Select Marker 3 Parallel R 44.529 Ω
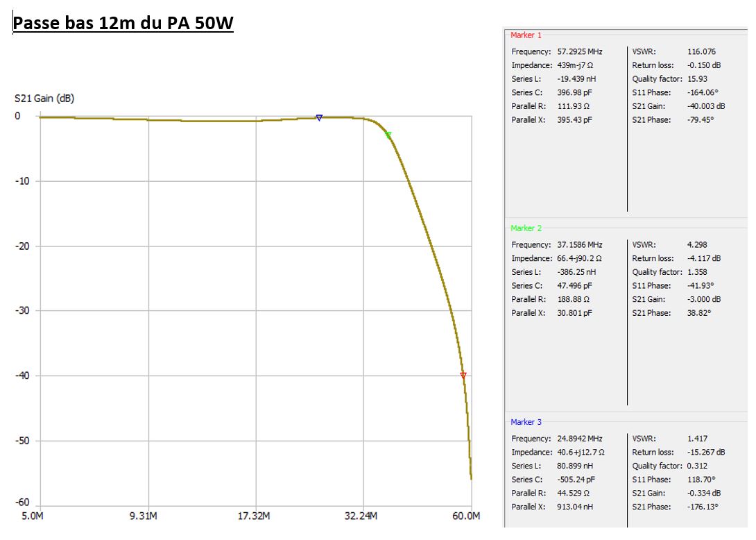Screen dimensions: 756x540 574,493
